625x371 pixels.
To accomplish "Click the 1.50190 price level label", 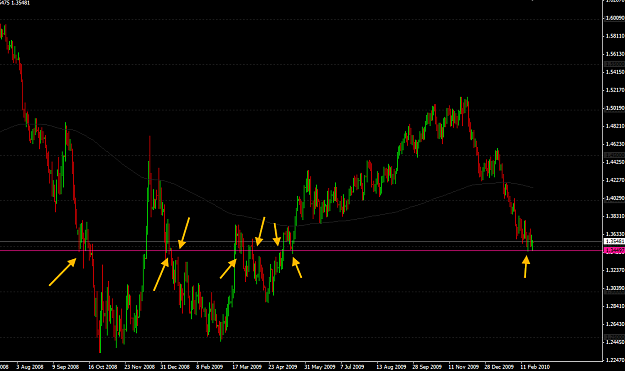I will click(615, 108).
